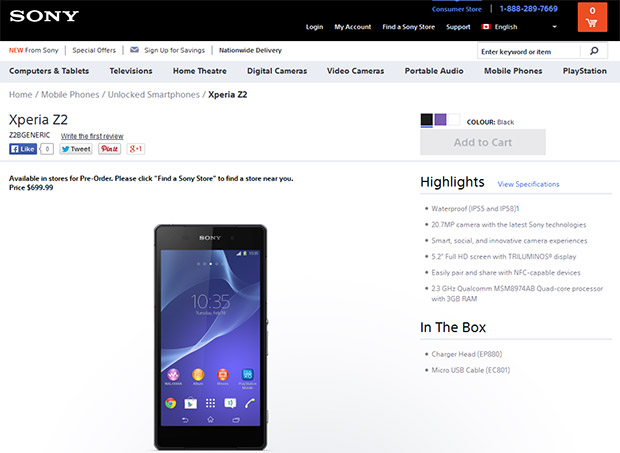
Task: Click the Pinterest Pin it button
Action: pyautogui.click(x=110, y=149)
